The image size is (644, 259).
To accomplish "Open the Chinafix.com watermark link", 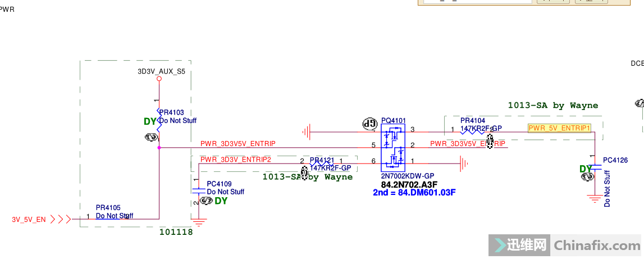I will click(596, 246).
